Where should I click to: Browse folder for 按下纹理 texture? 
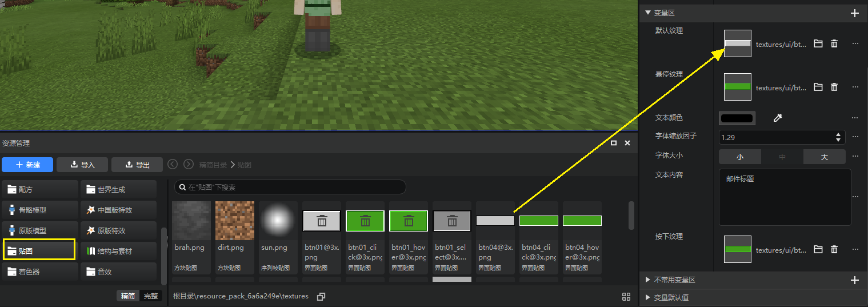[x=818, y=249]
